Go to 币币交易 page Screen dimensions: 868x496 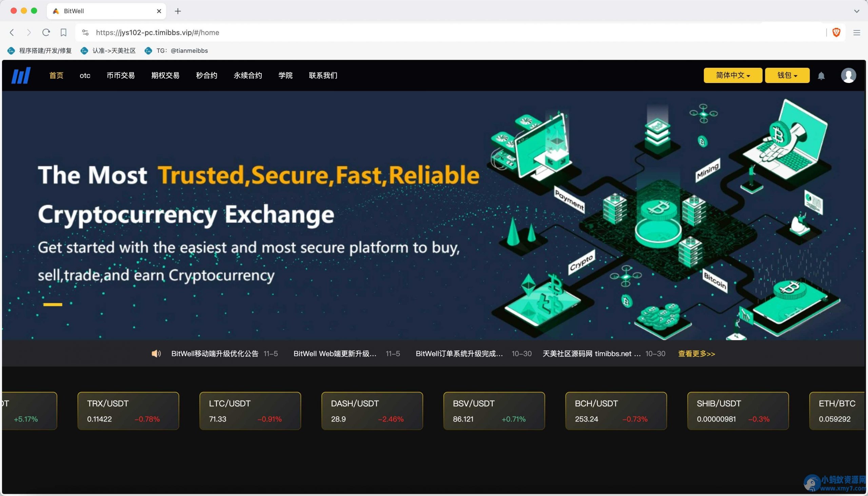121,75
